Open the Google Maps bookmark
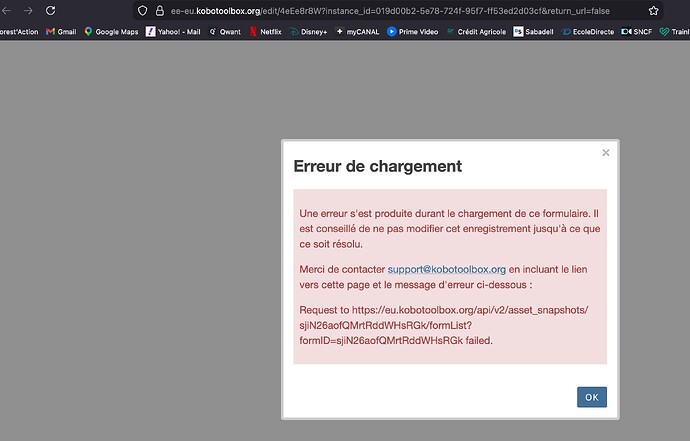This screenshot has width=690, height=441. (x=110, y=31)
